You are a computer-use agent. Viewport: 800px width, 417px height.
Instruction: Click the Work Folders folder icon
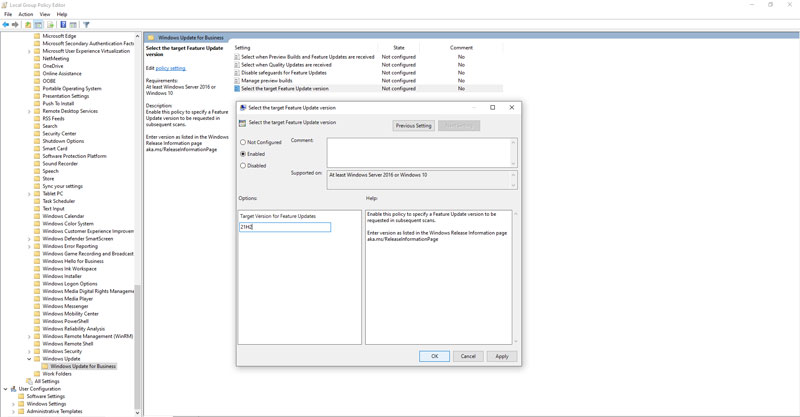tap(37, 374)
